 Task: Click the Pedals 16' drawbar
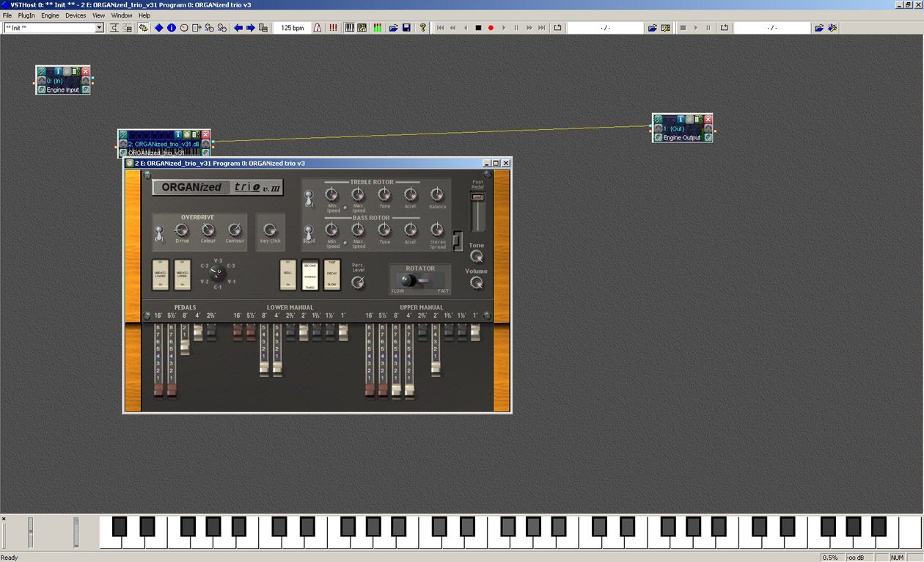click(158, 361)
